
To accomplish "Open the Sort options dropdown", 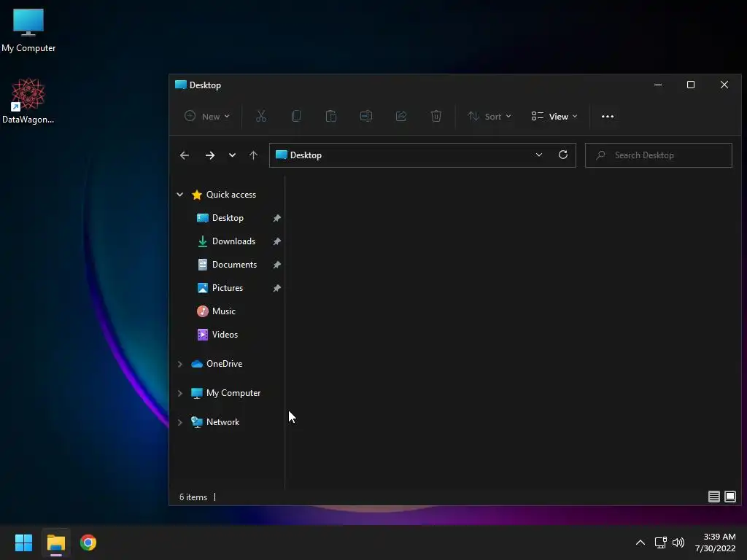I will [x=489, y=116].
